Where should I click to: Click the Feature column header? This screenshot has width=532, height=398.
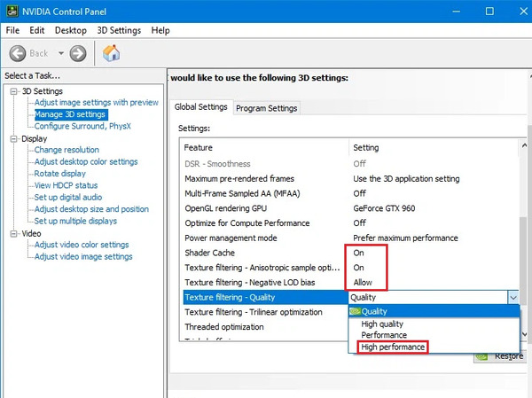pyautogui.click(x=264, y=148)
